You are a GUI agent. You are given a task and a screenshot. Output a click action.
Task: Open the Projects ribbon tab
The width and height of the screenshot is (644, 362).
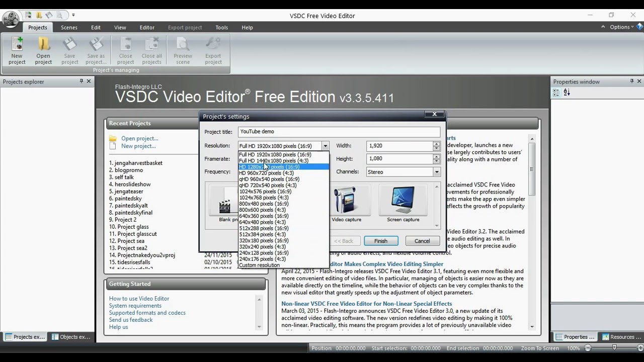38,28
